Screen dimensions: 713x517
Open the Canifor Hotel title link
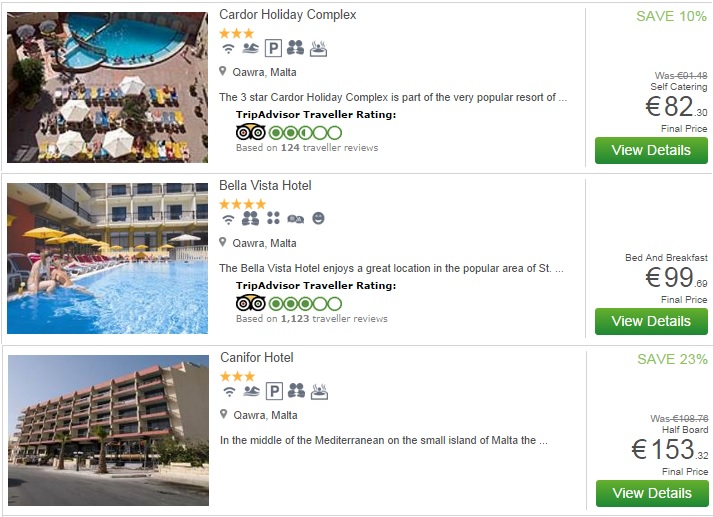click(x=257, y=358)
